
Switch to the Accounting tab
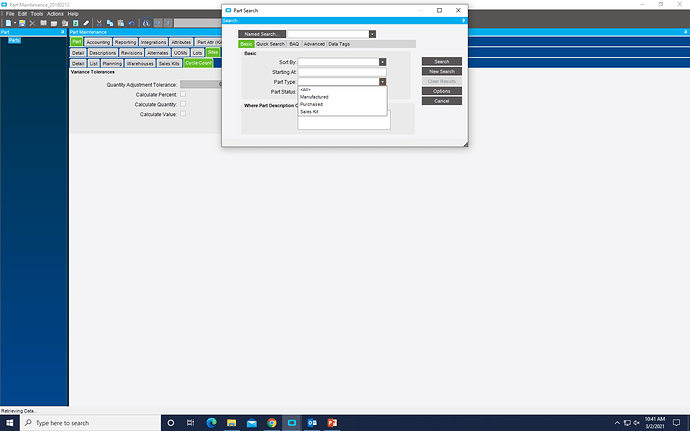(x=98, y=42)
